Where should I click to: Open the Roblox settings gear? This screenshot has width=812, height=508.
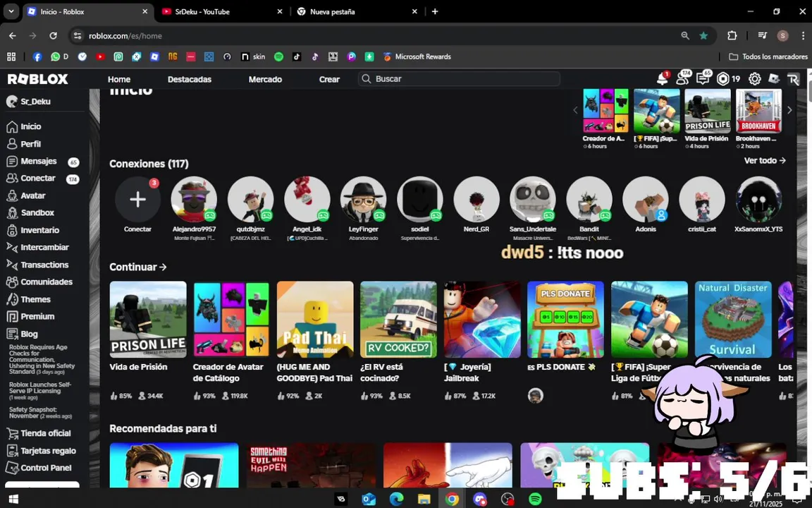(x=754, y=79)
